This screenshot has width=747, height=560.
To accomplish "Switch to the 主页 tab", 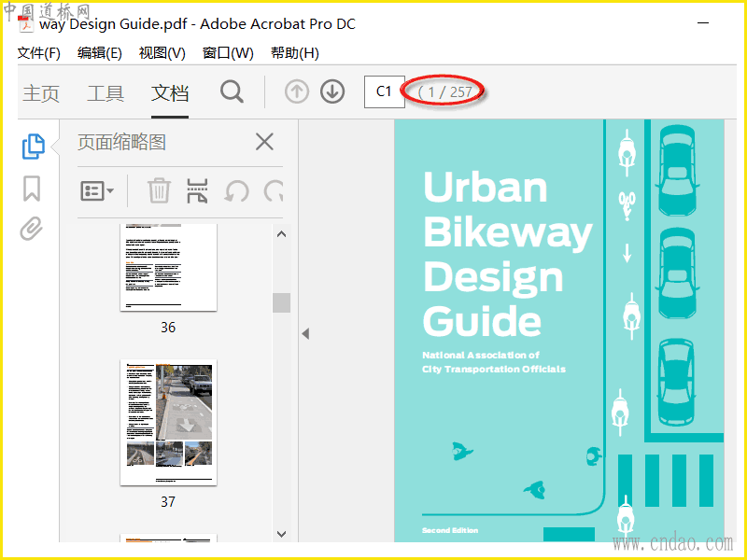I will point(41,92).
